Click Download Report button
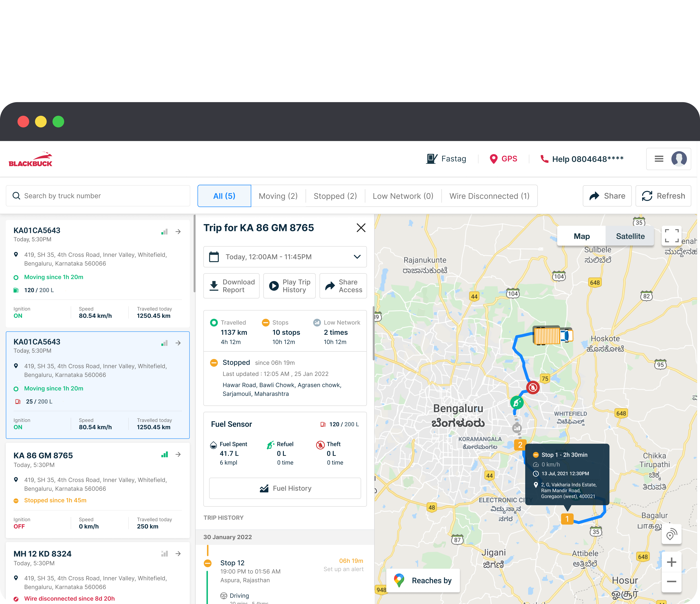This screenshot has width=700, height=604. click(231, 286)
